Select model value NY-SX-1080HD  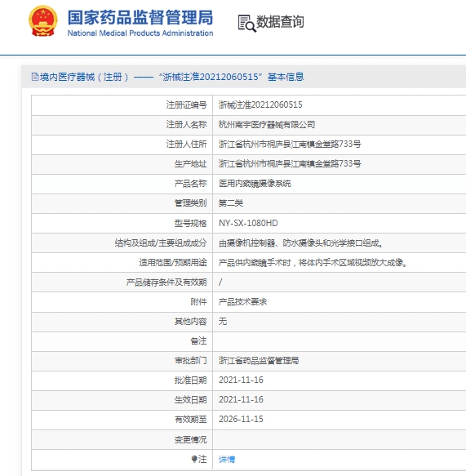click(248, 223)
